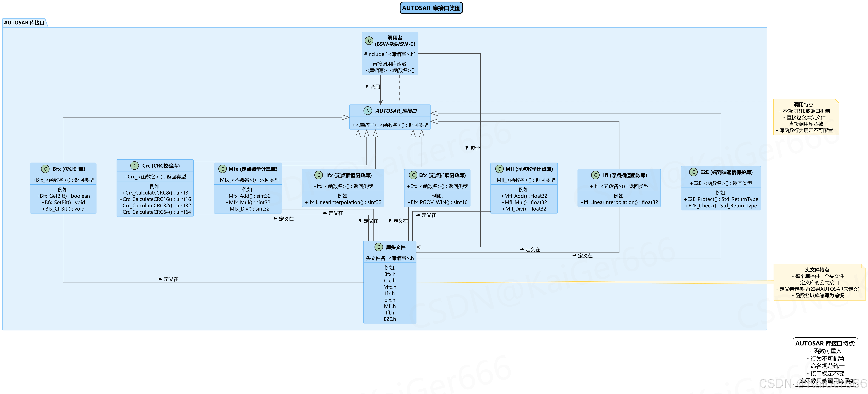Select +Mfx_Add() : sint32 method
The image size is (868, 394).
click(x=248, y=196)
